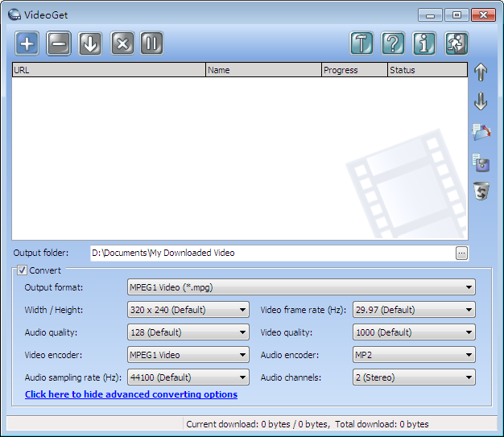Expand the Video quality dropdown

(x=414, y=332)
